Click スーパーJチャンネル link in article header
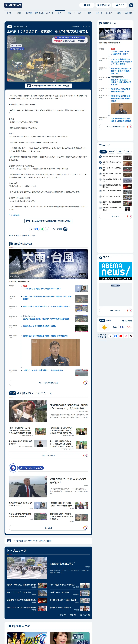Screen dimensions: 138x644 coord(20,27)
